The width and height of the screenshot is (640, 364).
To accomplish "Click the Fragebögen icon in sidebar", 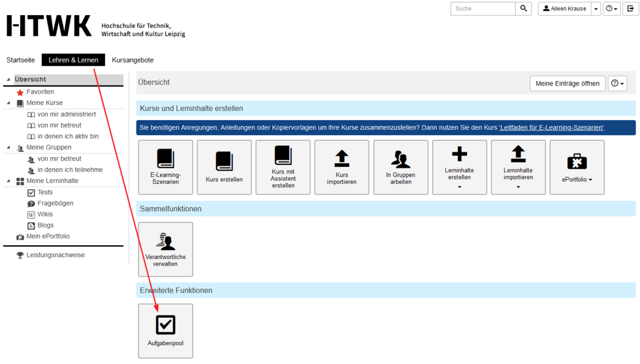I will click(31, 204).
